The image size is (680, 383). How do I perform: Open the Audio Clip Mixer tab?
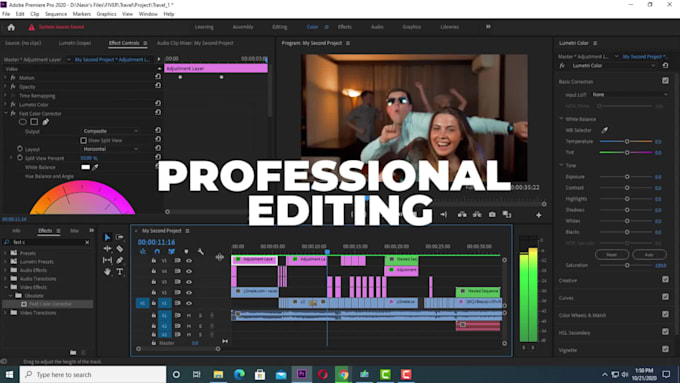tap(195, 43)
